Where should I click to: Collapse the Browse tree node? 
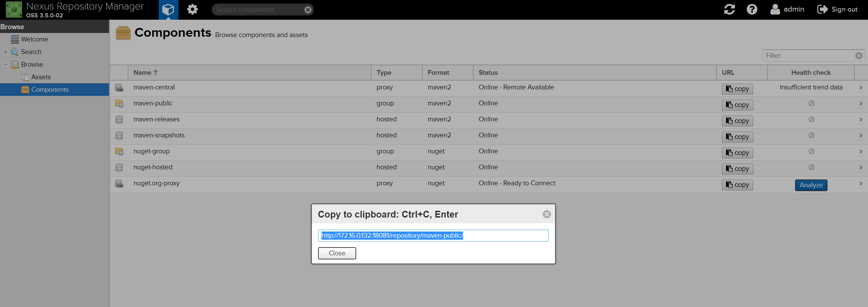pos(5,65)
